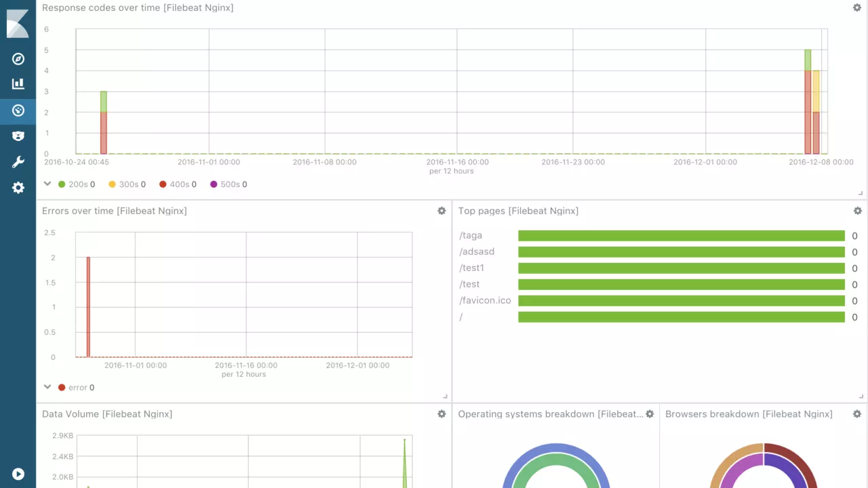Image resolution: width=868 pixels, height=488 pixels.
Task: Open the Data Volume panel gear menu
Action: pos(441,414)
